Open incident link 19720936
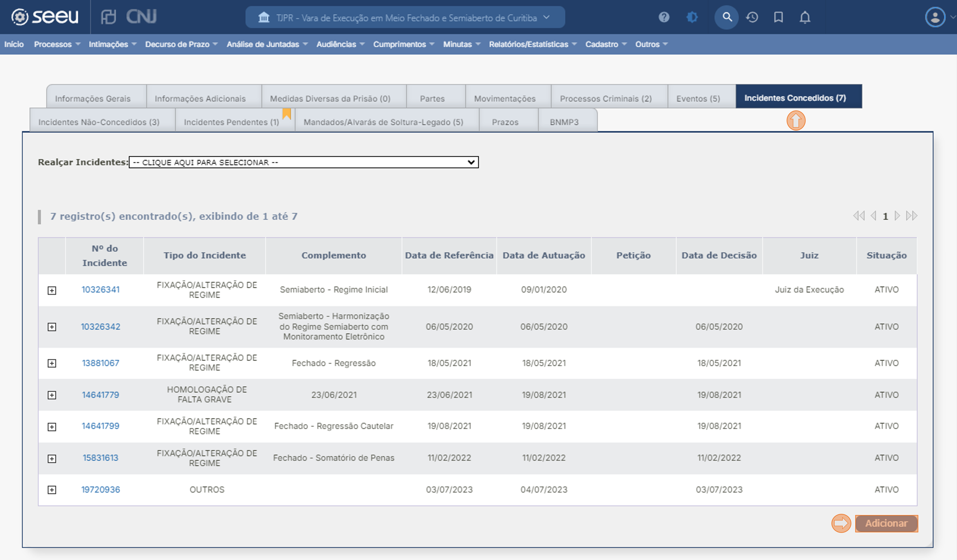Screen dimensions: 957x560 (x=101, y=490)
